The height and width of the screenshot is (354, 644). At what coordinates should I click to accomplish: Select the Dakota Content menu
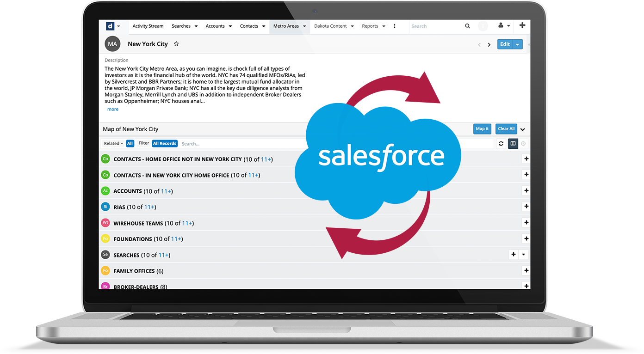(x=334, y=26)
